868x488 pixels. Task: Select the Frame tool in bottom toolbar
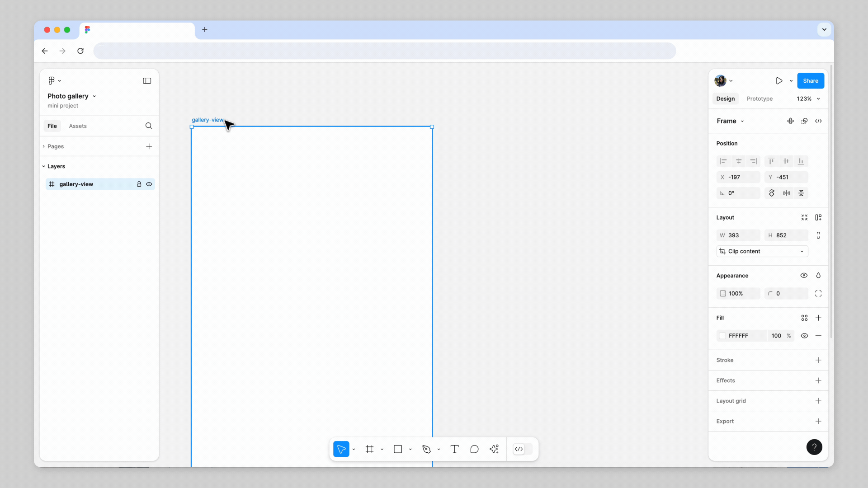[x=369, y=449]
